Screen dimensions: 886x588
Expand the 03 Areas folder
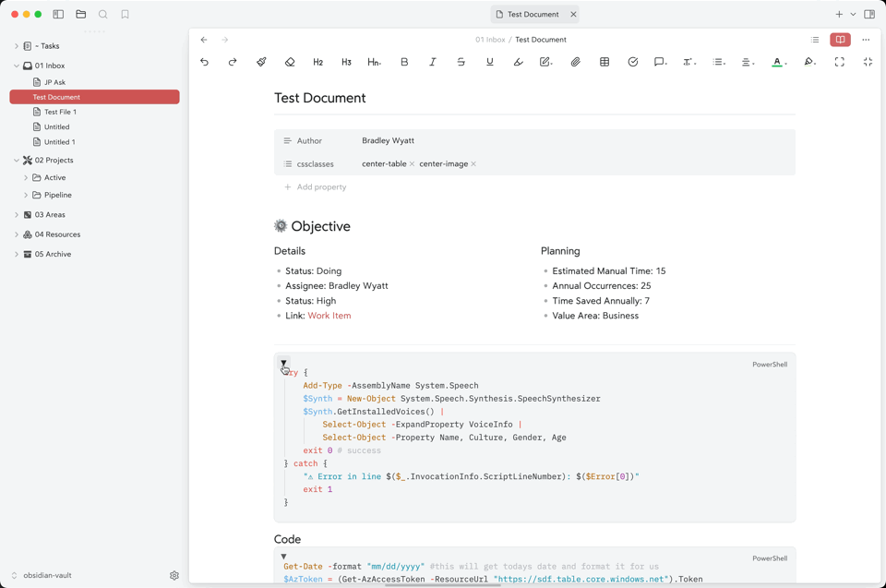click(17, 215)
